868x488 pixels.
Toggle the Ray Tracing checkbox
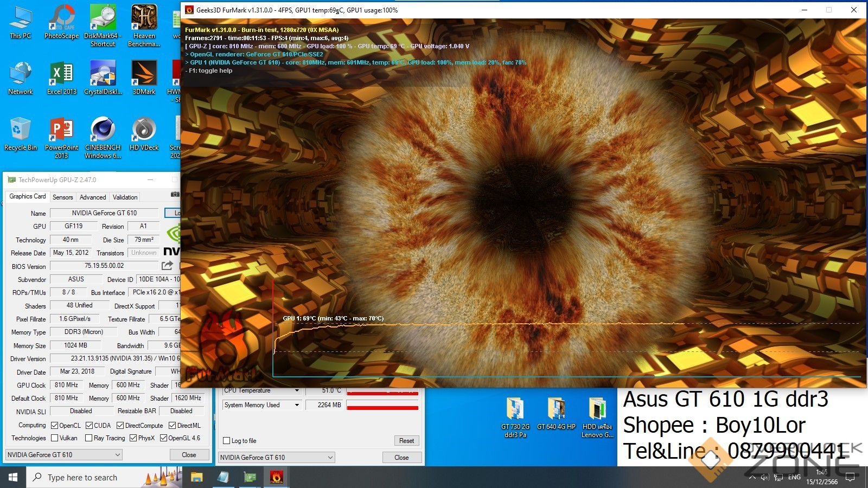(89, 438)
